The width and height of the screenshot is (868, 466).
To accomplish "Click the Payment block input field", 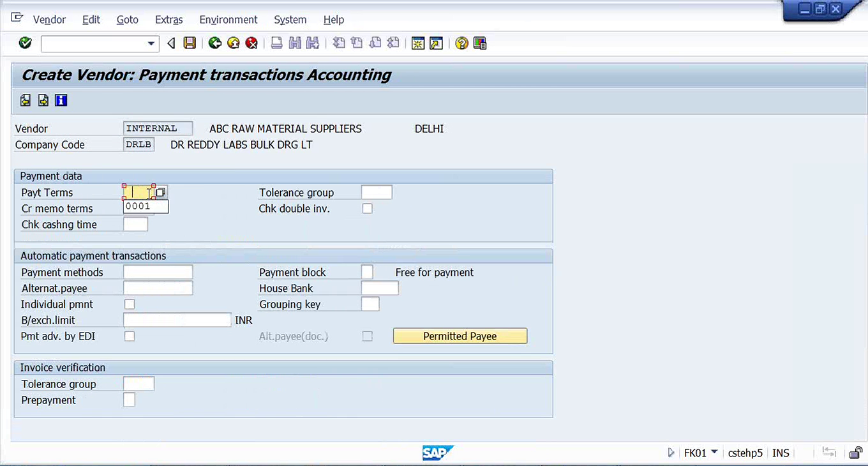I will point(367,273).
